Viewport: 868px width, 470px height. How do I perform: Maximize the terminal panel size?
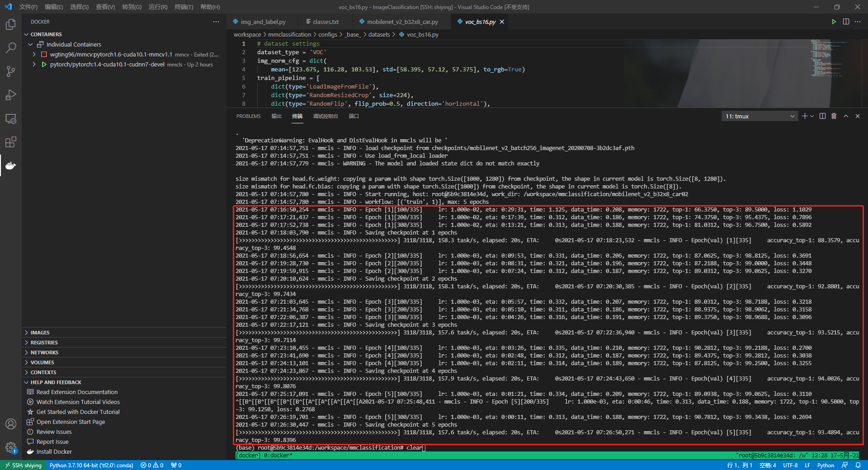(846, 116)
